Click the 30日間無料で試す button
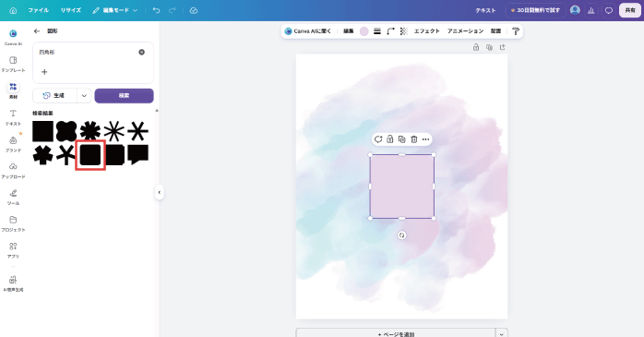 pos(535,10)
